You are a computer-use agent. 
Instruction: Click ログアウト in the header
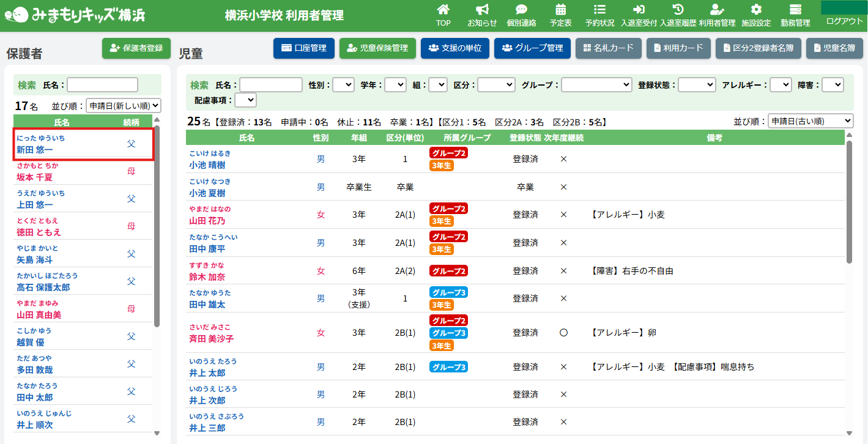click(844, 21)
